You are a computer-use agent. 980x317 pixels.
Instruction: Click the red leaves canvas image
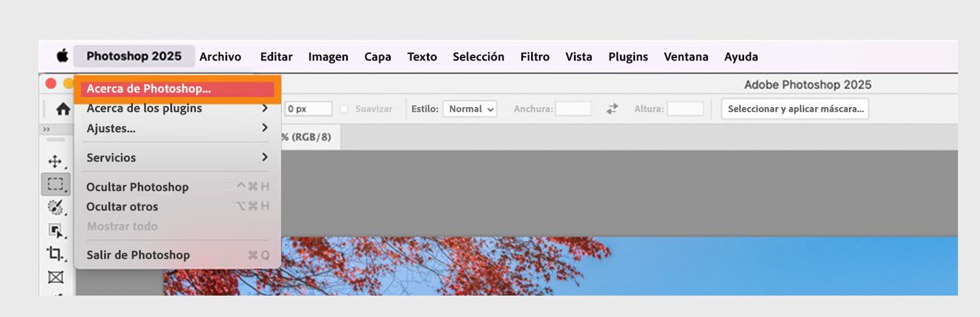560,266
